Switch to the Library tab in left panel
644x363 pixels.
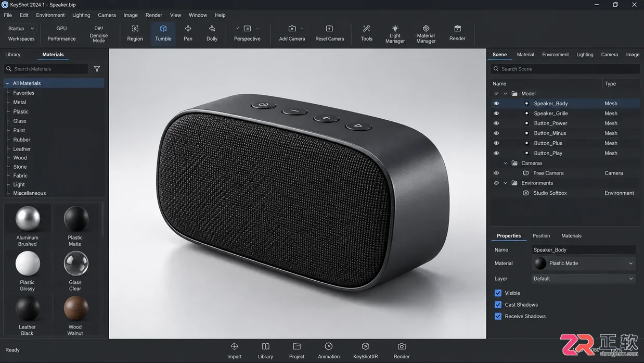[13, 55]
